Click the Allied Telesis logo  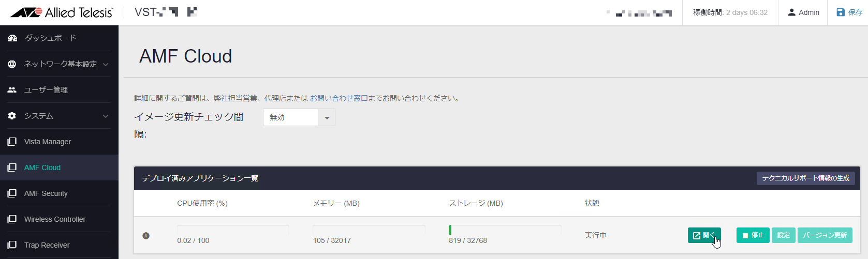click(62, 12)
